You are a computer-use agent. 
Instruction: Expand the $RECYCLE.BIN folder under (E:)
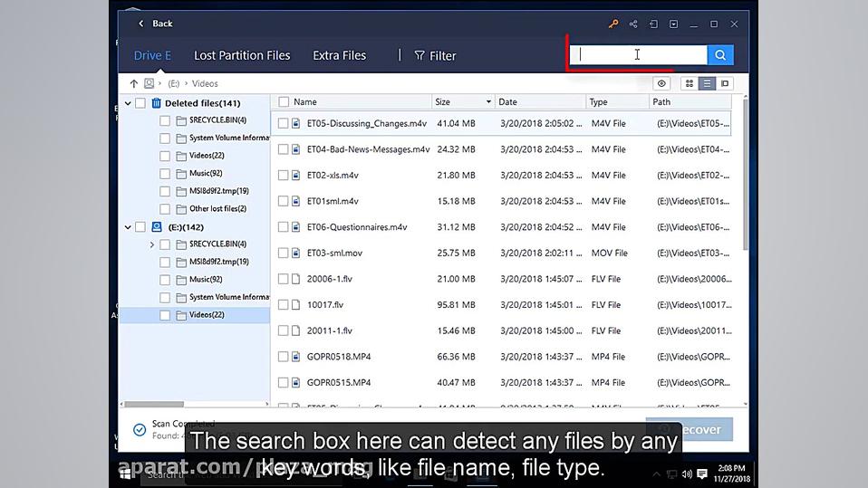[152, 244]
